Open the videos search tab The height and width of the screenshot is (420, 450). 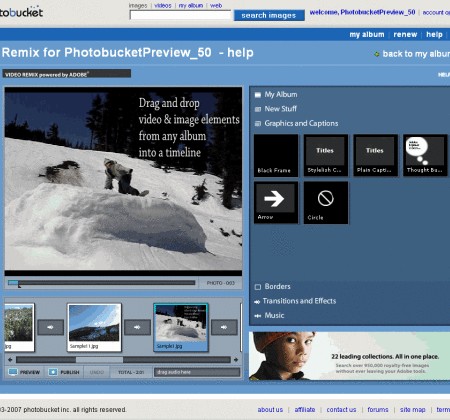[x=163, y=5]
